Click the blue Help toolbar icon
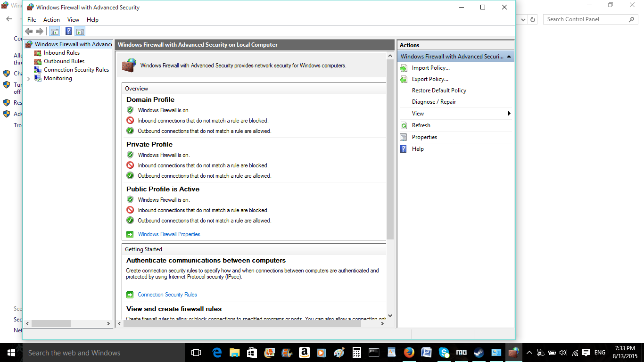This screenshot has height=362, width=644. (x=69, y=32)
